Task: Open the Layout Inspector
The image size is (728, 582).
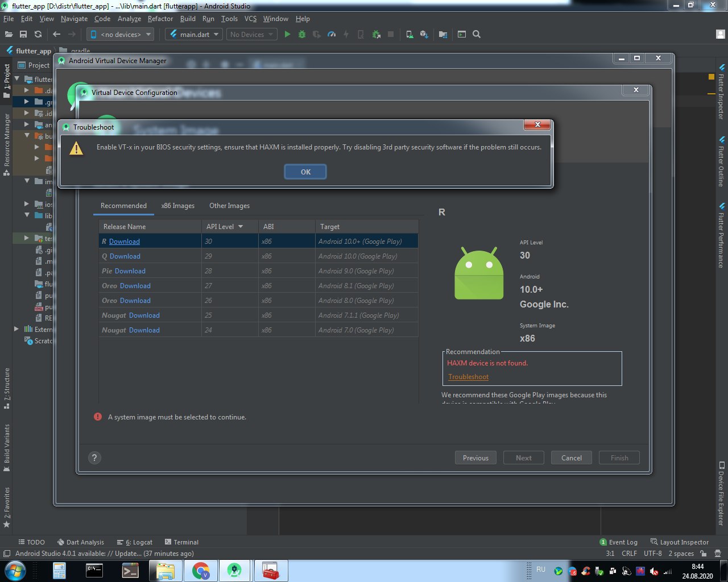Action: click(x=680, y=542)
